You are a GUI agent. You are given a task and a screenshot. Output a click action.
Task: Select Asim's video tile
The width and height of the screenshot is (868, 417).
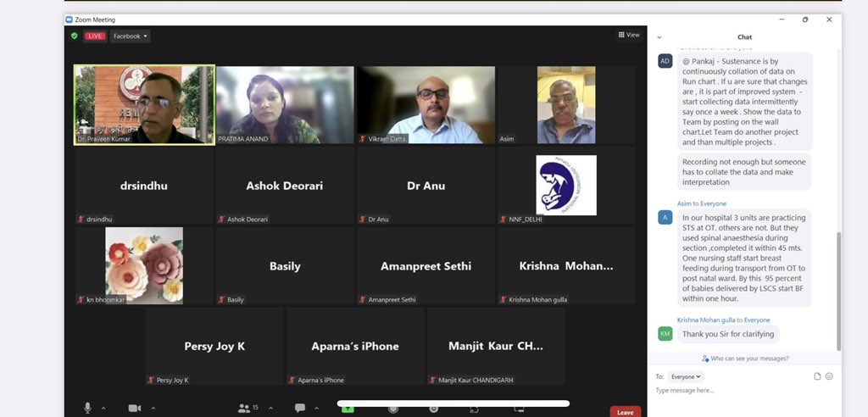[566, 104]
